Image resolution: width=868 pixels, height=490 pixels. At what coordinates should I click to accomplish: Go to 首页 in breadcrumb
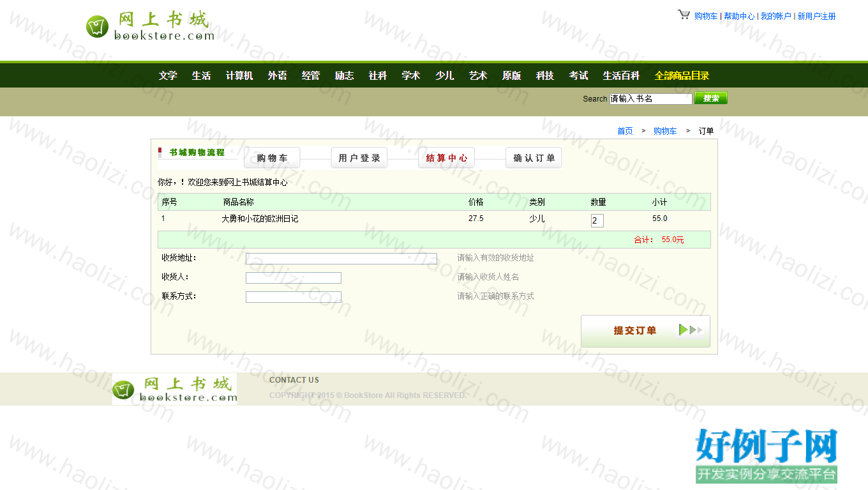(625, 131)
